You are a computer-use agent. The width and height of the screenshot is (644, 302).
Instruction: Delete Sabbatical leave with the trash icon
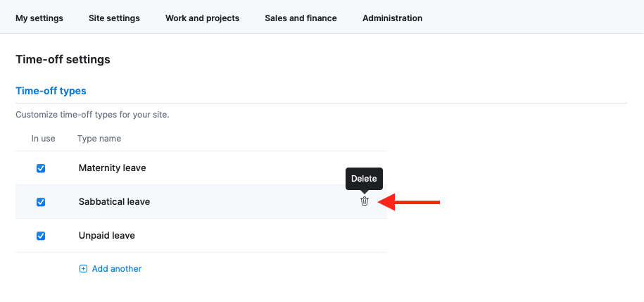pyautogui.click(x=365, y=201)
